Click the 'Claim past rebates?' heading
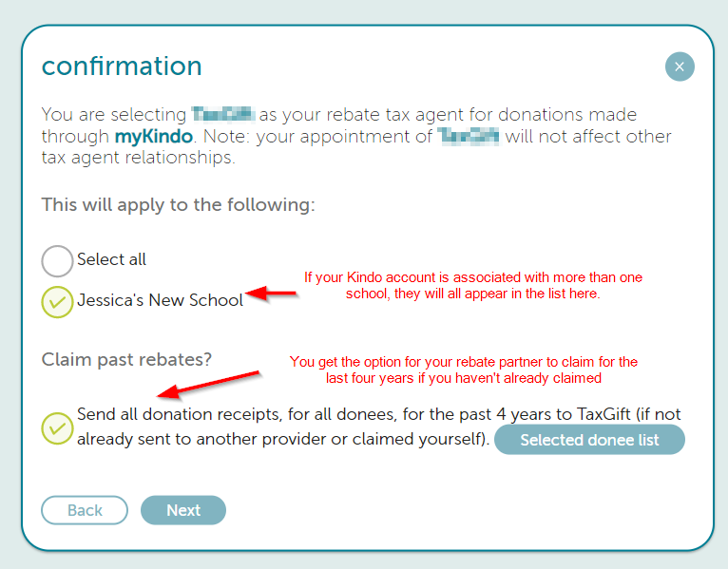This screenshot has width=728, height=569. [126, 359]
